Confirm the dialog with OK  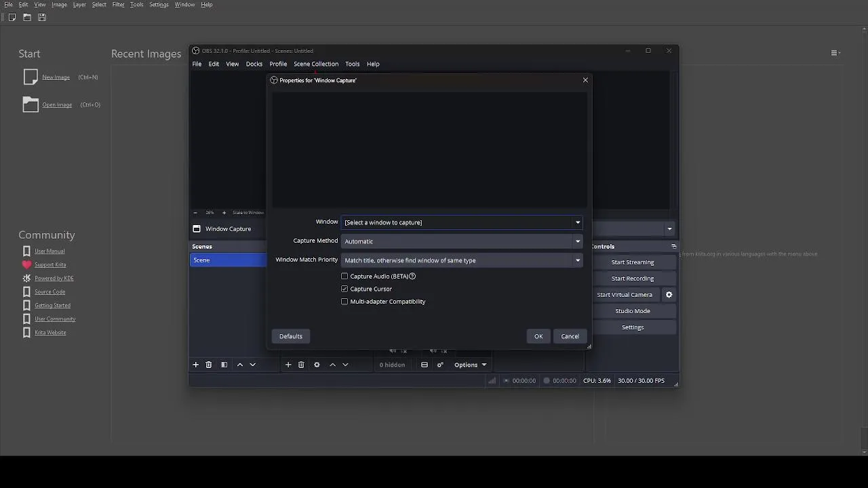tap(538, 336)
